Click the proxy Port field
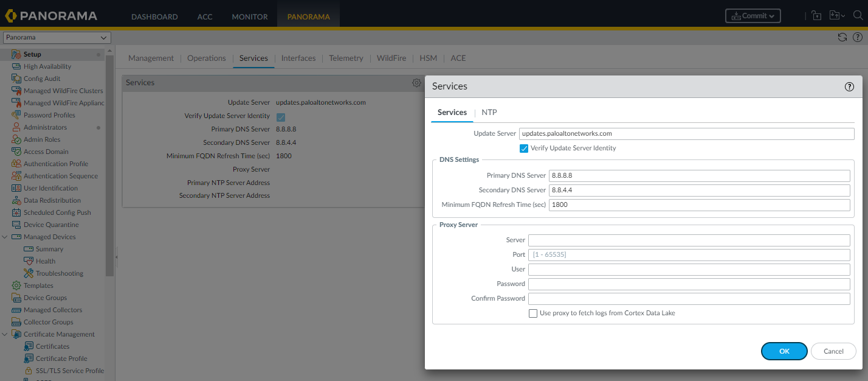The height and width of the screenshot is (381, 868). [x=689, y=254]
